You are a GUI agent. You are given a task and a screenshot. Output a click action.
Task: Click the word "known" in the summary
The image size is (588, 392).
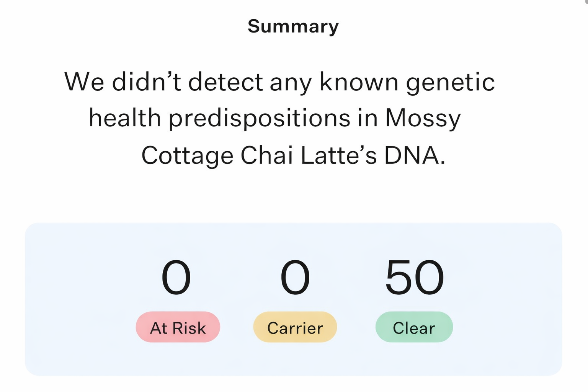(x=359, y=82)
